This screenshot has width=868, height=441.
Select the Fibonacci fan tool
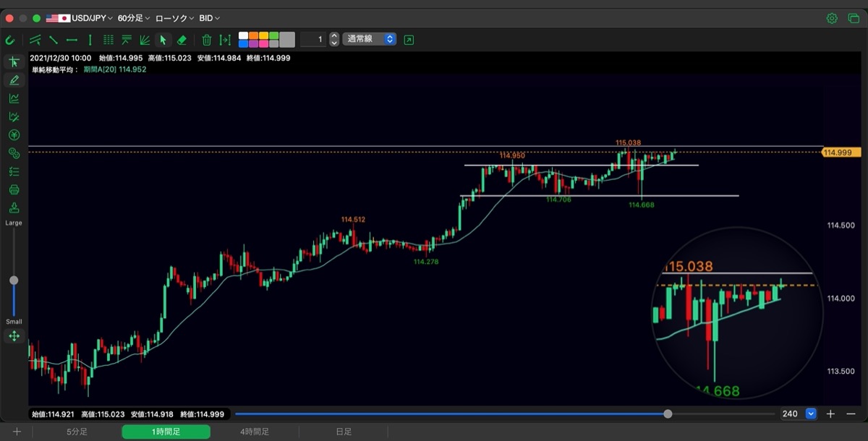pos(145,40)
